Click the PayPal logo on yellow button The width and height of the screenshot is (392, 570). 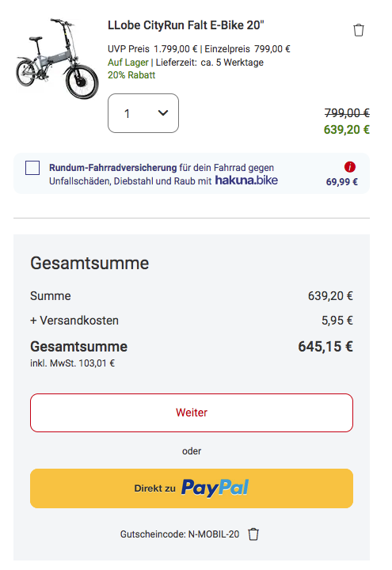(215, 488)
